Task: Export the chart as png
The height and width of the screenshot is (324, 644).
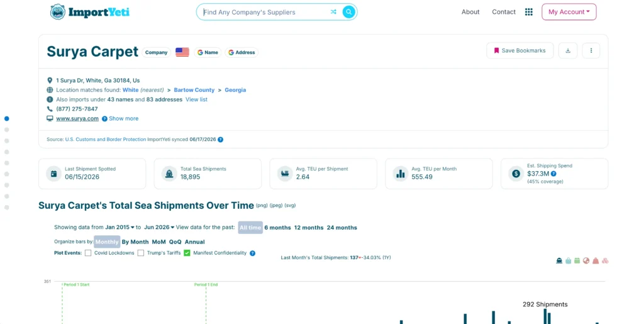Action: 262,205
